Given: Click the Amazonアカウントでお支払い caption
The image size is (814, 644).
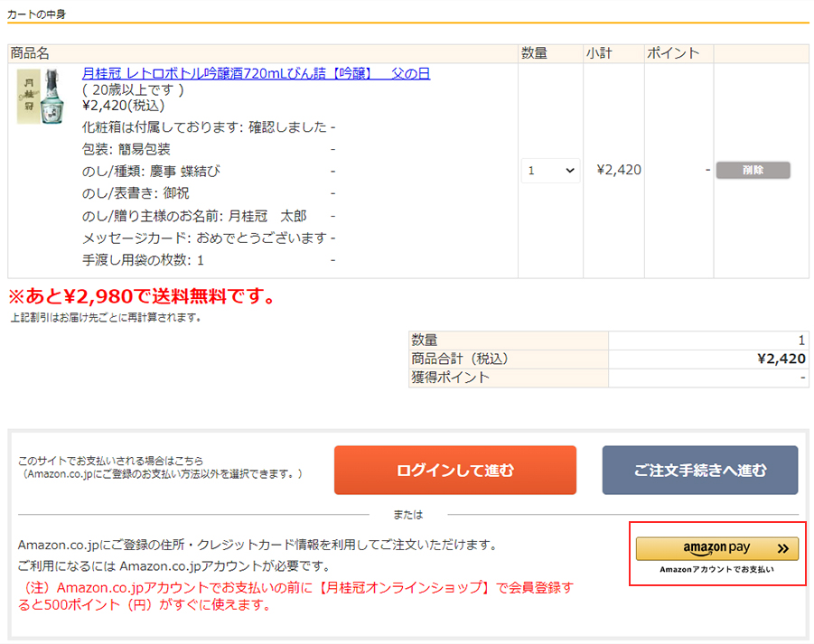Looking at the screenshot, I should 716,570.
